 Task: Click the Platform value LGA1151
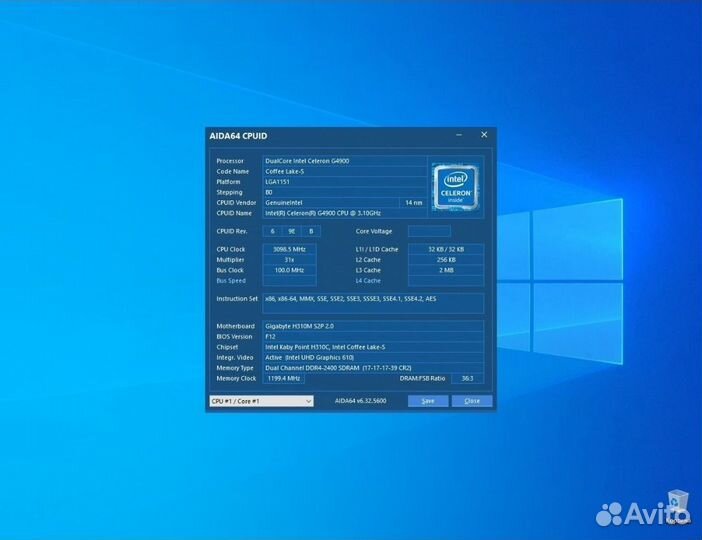345,182
